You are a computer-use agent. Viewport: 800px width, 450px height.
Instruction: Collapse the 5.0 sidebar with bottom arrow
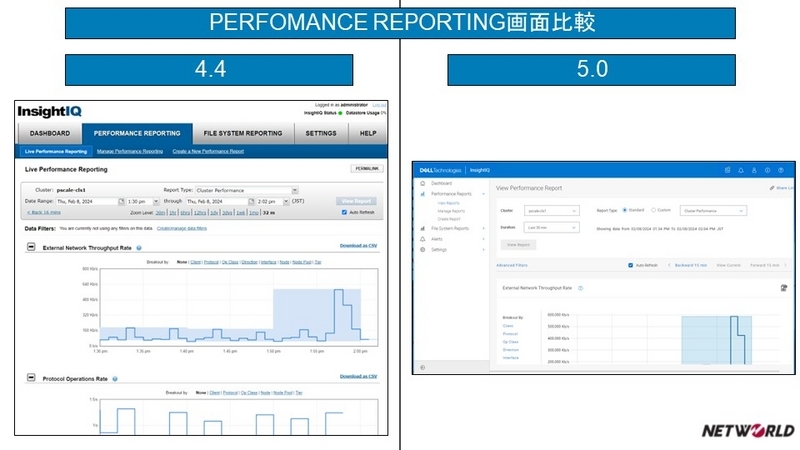pos(422,367)
